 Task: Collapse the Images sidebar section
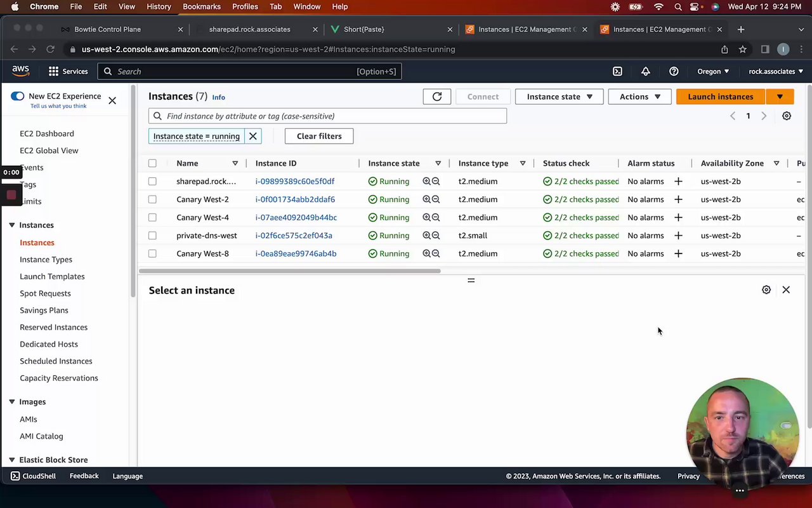11,402
